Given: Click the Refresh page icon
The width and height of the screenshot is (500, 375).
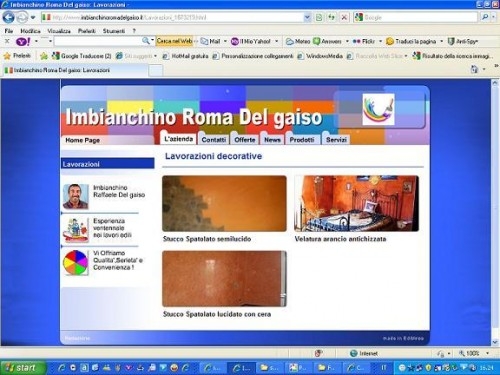Looking at the screenshot, I should [331, 17].
